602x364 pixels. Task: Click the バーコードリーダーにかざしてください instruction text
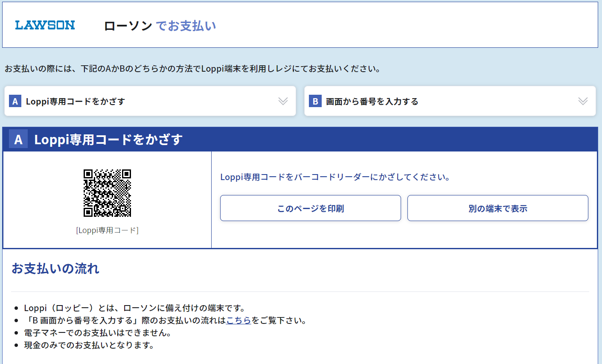click(x=336, y=177)
